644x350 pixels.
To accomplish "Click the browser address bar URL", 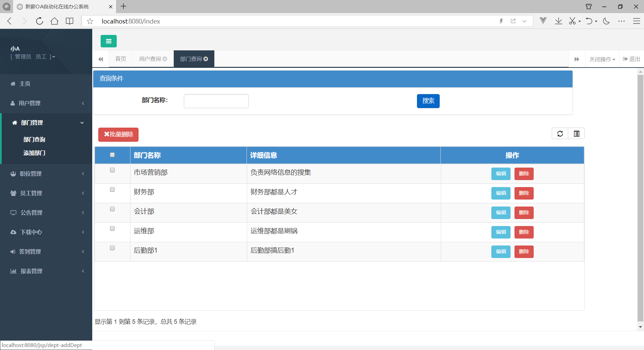I will pos(131,21).
